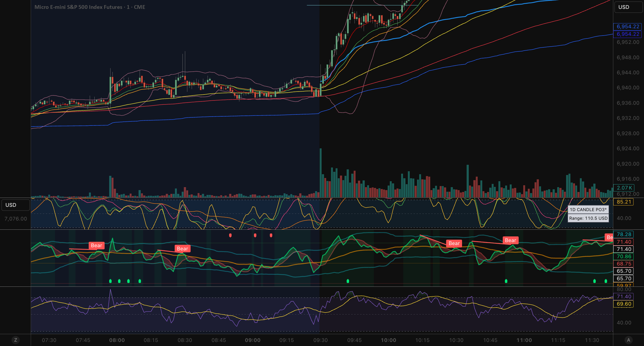This screenshot has height=346, width=644.
Task: Click the tallest volume bar at 09:30
Action: pos(321,173)
